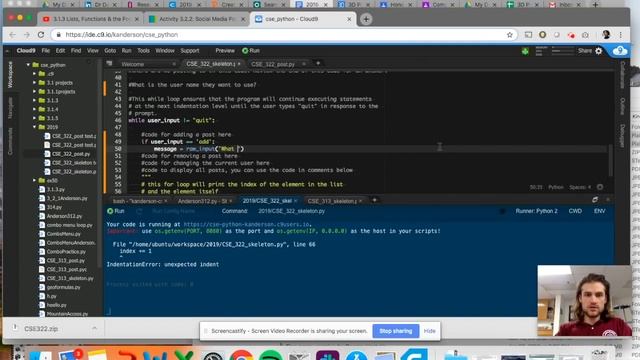Expand the 3.1.5 folder
640x360 pixels.
click(x=35, y=118)
